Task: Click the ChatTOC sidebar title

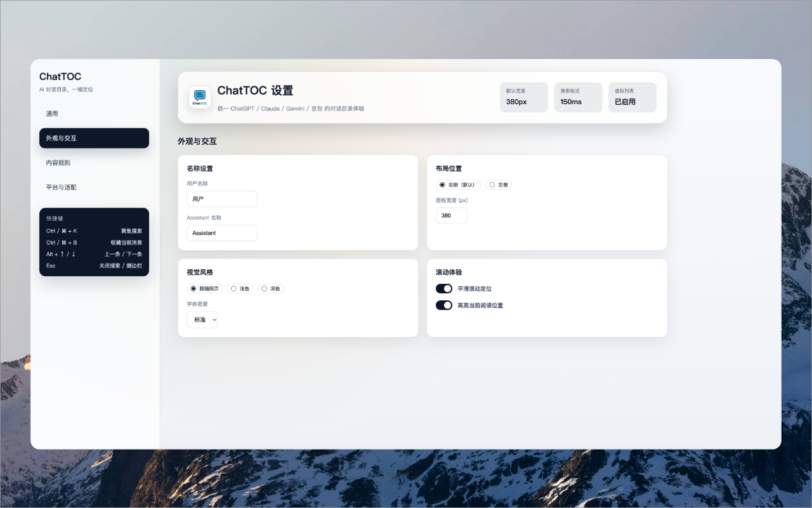Action: coord(60,77)
